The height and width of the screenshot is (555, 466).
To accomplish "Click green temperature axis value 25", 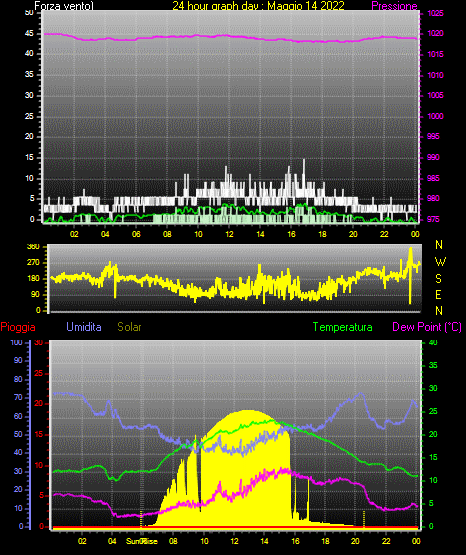I will (433, 412).
